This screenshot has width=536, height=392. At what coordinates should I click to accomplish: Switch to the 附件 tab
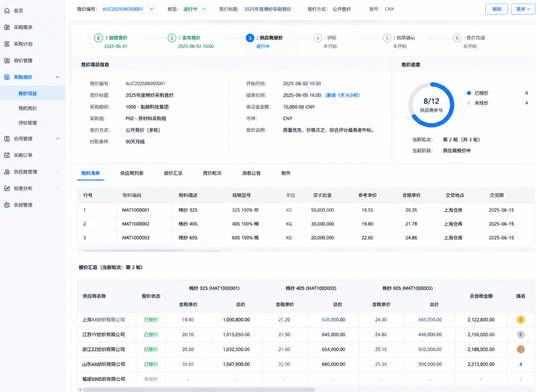286,173
